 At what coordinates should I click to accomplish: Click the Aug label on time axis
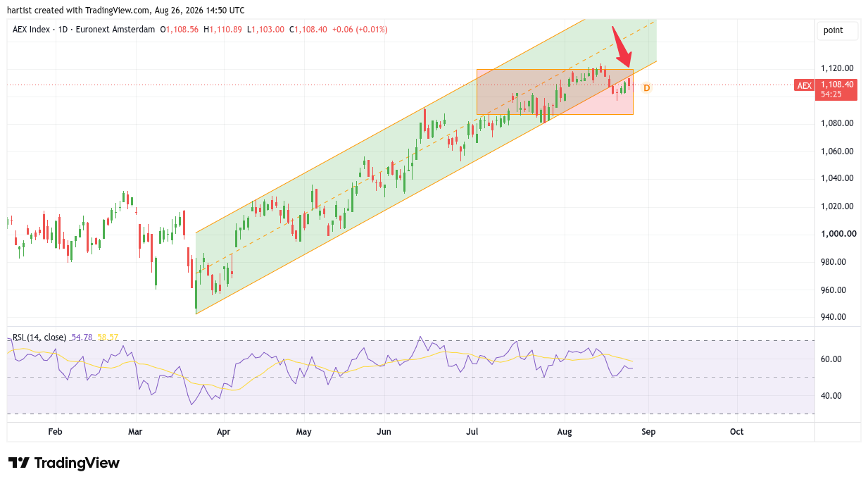coord(565,431)
